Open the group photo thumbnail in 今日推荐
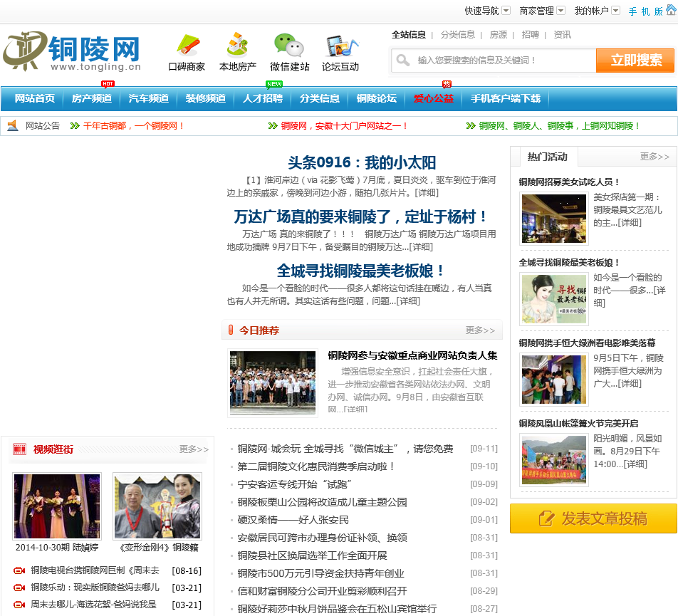 click(273, 382)
